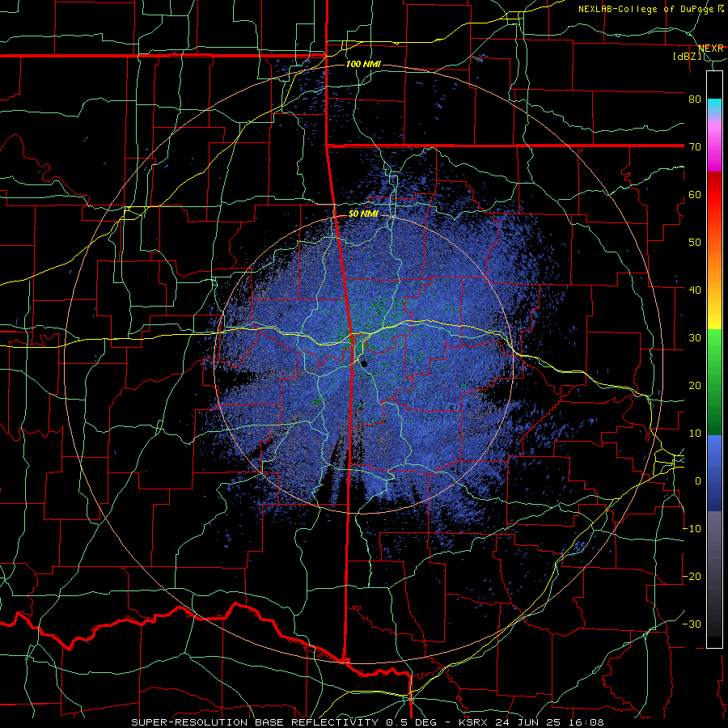Viewport: 728px width, 728px height.
Task: Click the 10 value on the dBZ scale
Action: pyautogui.click(x=695, y=434)
